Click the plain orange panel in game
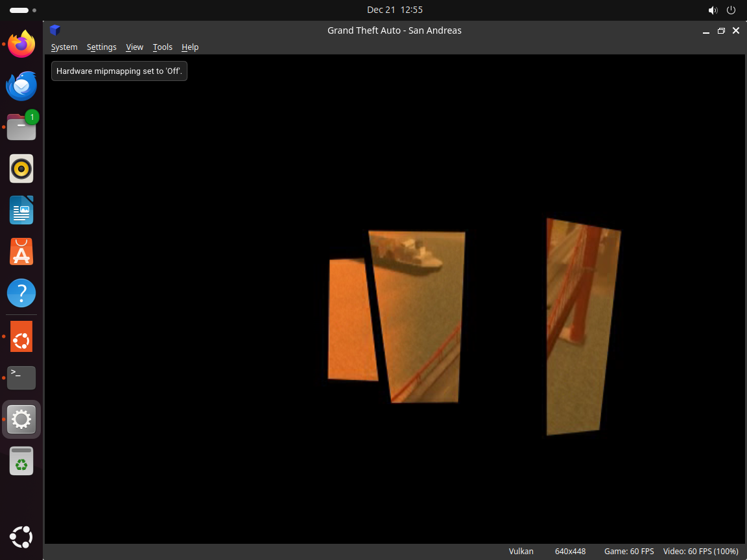Viewport: 747px width, 560px height. (352, 319)
